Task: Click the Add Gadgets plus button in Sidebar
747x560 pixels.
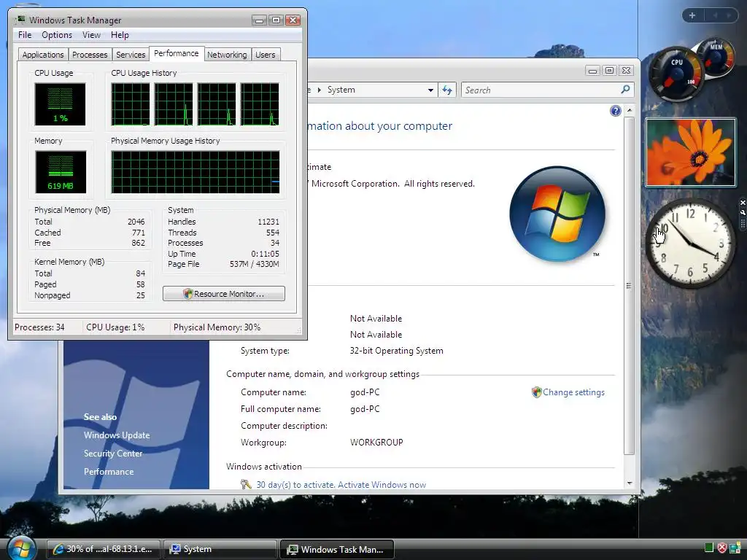Action: tap(692, 15)
